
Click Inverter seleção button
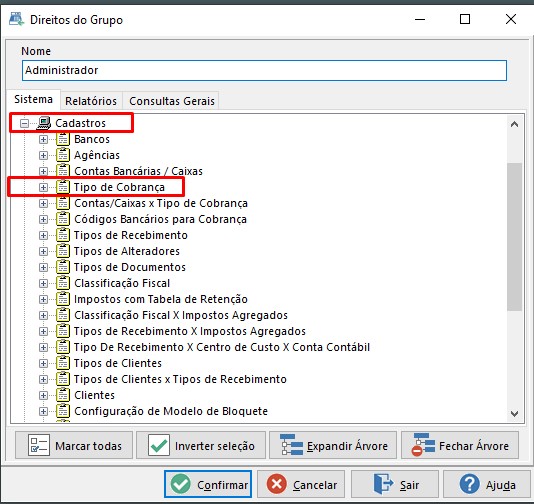(201, 445)
